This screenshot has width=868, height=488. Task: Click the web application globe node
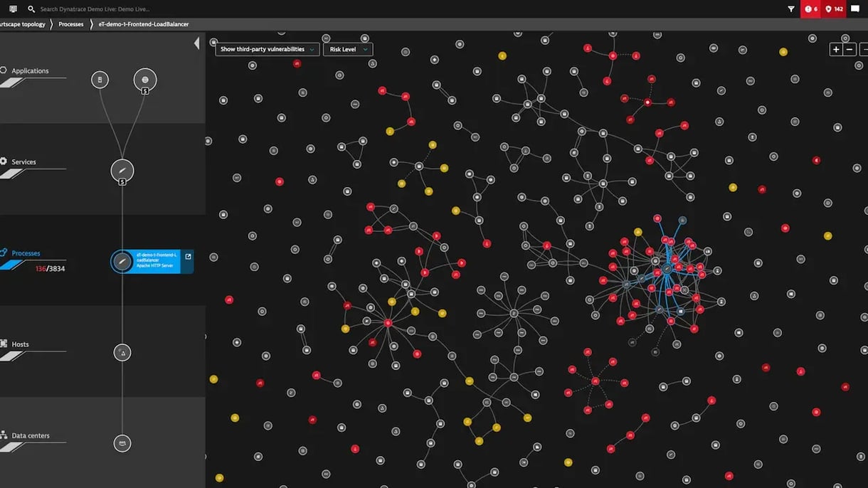(145, 80)
